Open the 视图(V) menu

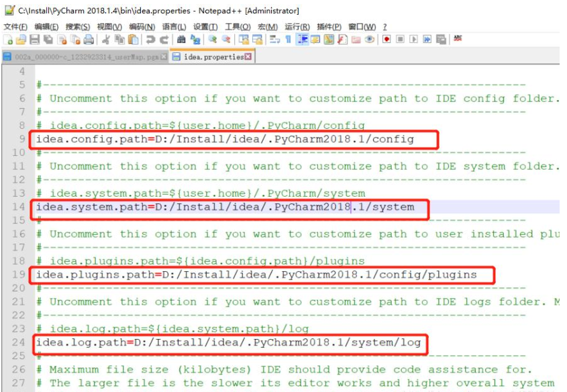click(109, 27)
